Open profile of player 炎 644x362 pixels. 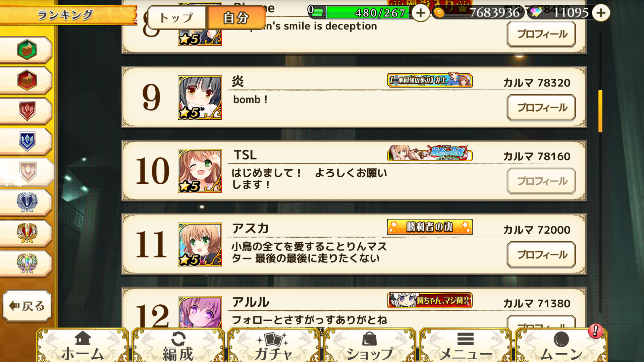pyautogui.click(x=541, y=108)
